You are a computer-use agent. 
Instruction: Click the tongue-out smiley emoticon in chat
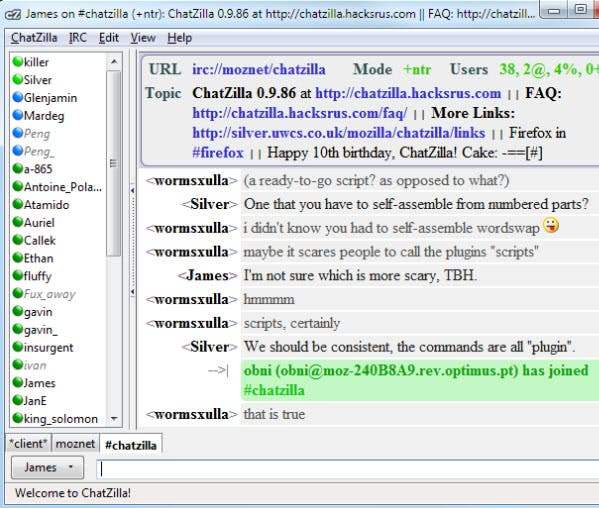[551, 225]
